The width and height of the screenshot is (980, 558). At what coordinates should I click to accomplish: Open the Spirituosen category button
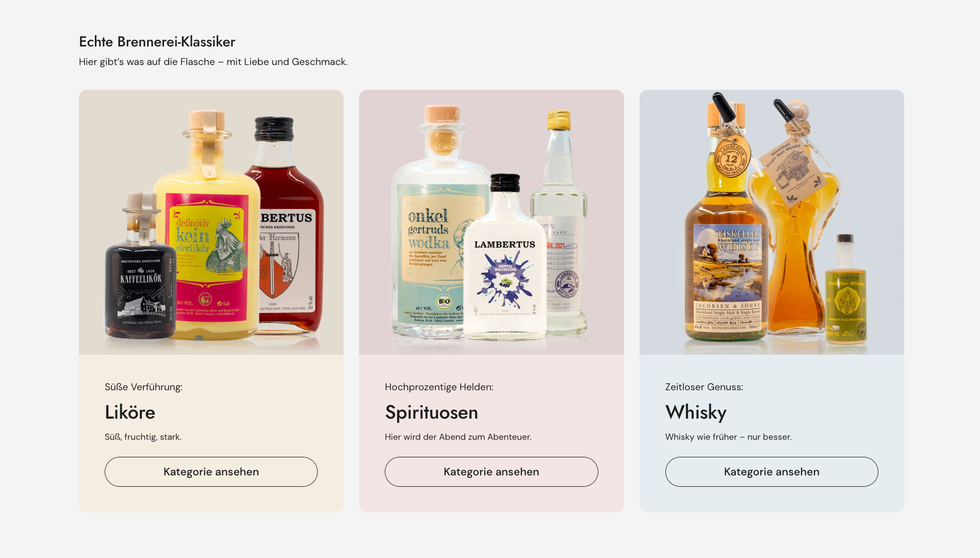click(491, 472)
